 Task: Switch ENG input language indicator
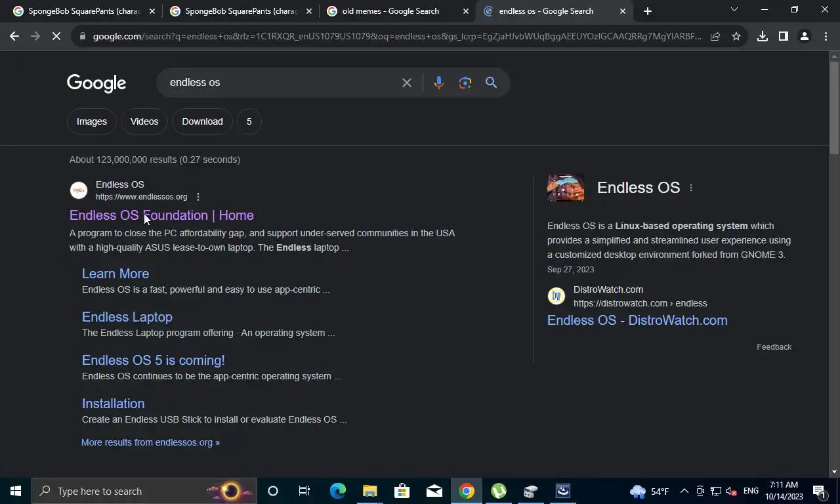point(751,491)
